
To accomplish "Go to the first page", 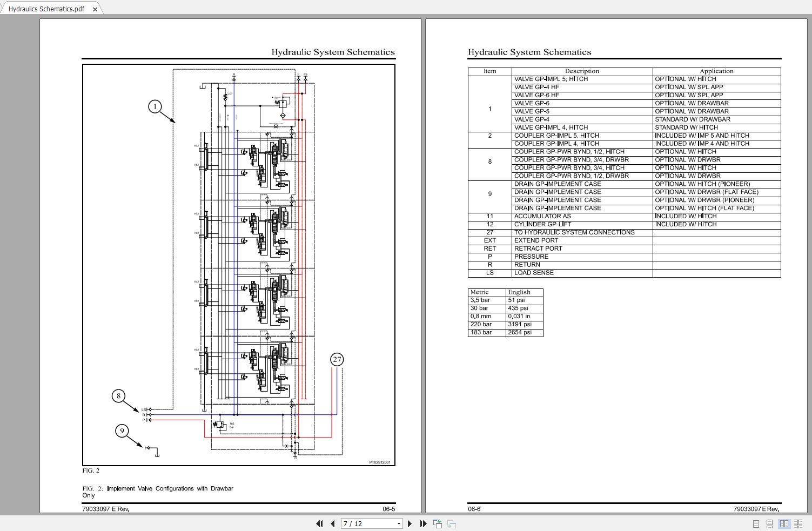I will click(319, 523).
